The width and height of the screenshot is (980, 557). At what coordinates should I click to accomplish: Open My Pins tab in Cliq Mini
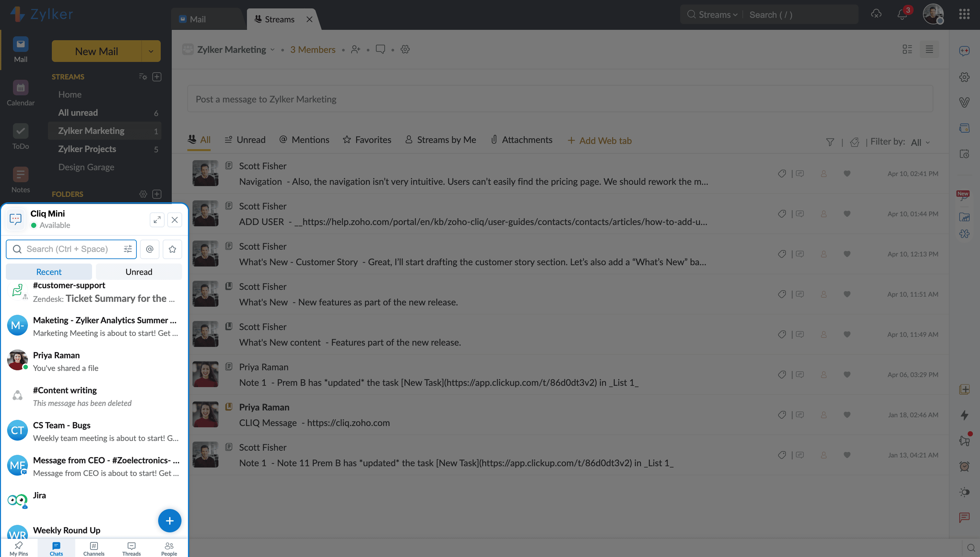tap(19, 549)
